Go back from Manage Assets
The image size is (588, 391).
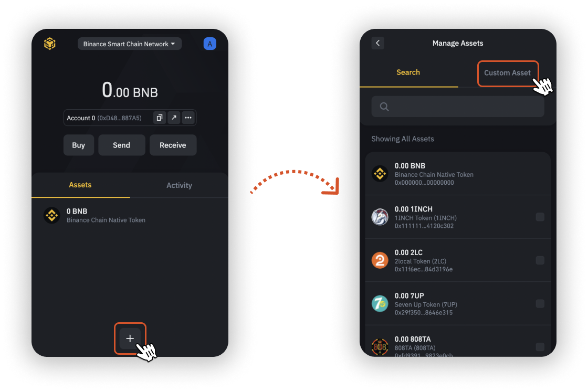click(377, 43)
